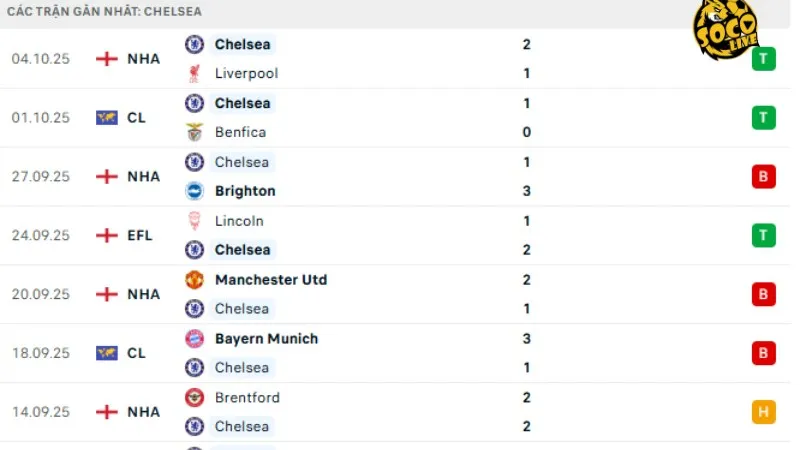800x450 pixels.
Task: Click the Brighton club crest icon
Action: pos(194,191)
